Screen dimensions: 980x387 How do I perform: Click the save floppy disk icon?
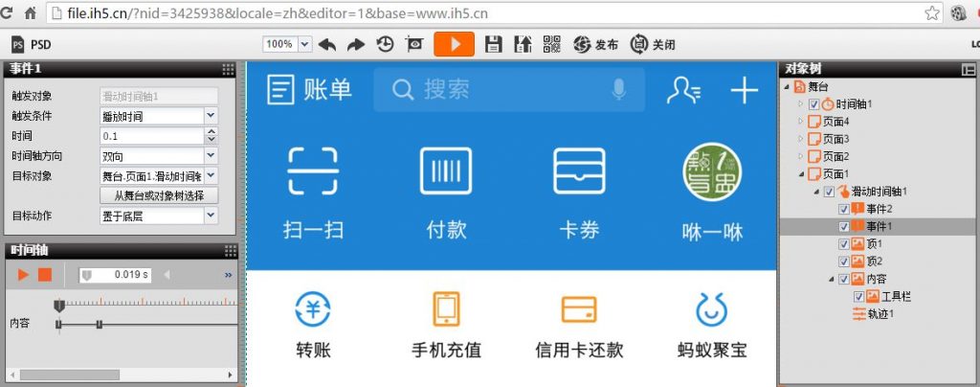pos(494,44)
